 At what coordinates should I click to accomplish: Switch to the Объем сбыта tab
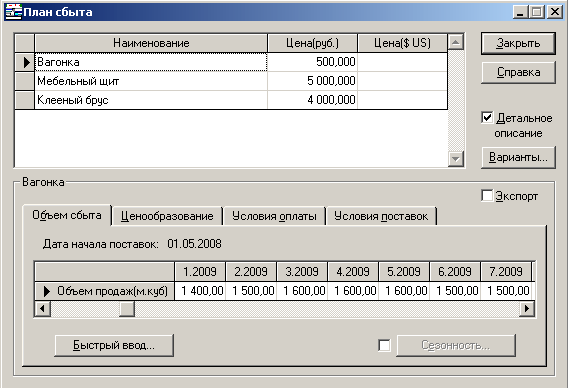click(67, 215)
